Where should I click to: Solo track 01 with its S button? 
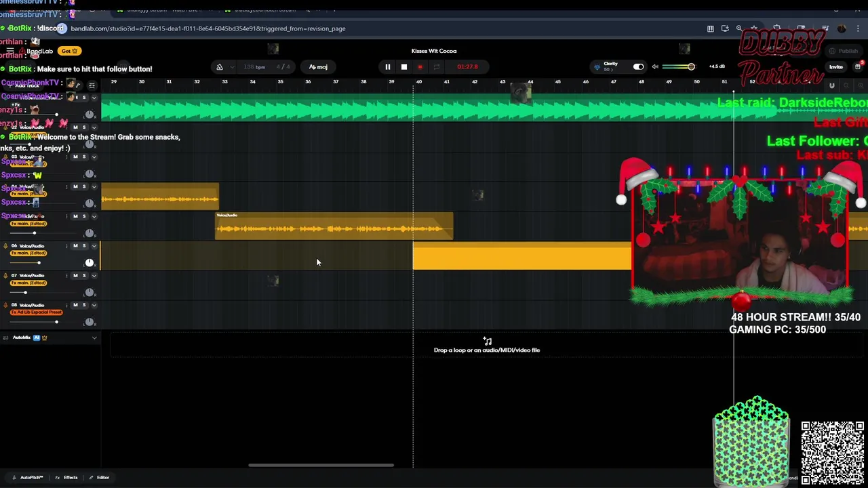coord(84,98)
